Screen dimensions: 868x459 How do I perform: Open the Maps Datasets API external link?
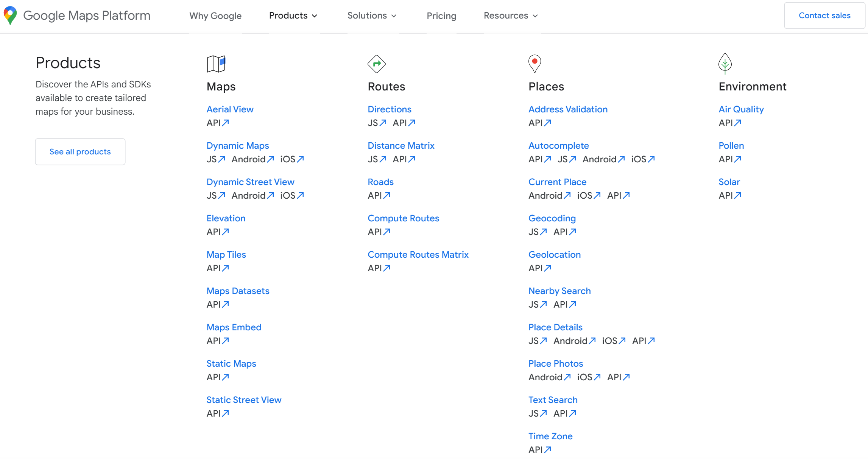[218, 305]
